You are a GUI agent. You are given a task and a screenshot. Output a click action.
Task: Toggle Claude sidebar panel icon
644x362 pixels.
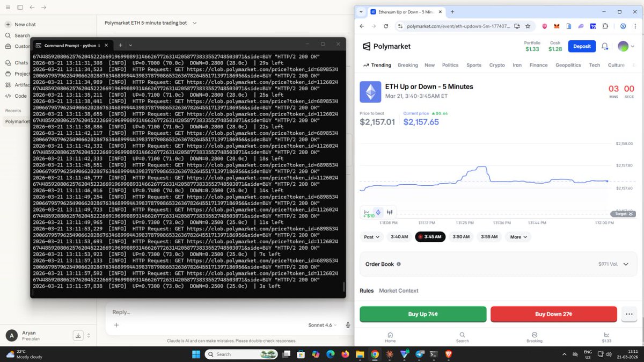point(20,8)
